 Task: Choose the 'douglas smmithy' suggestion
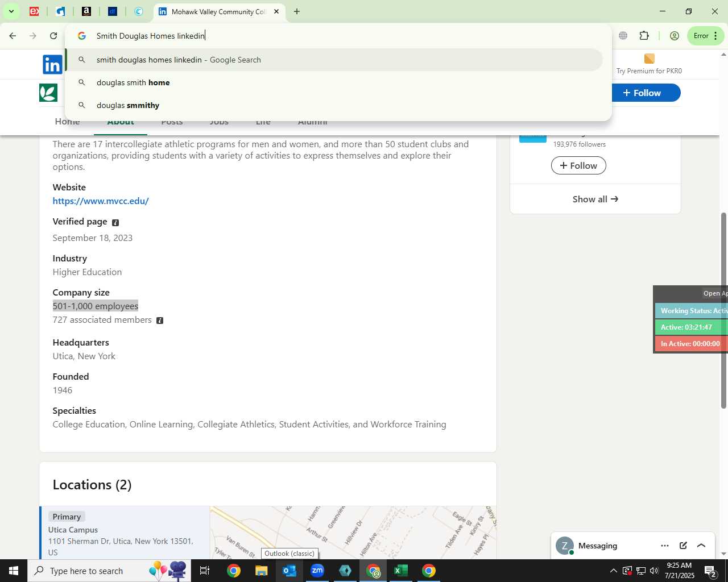click(x=334, y=105)
